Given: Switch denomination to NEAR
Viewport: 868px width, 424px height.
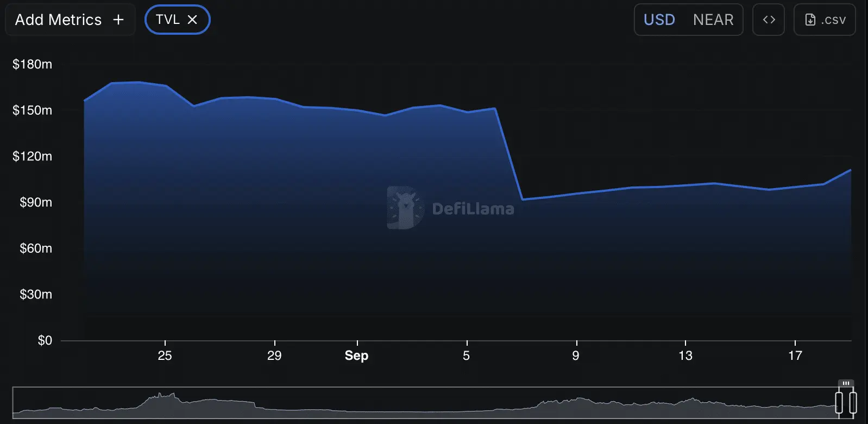Looking at the screenshot, I should coord(713,20).
